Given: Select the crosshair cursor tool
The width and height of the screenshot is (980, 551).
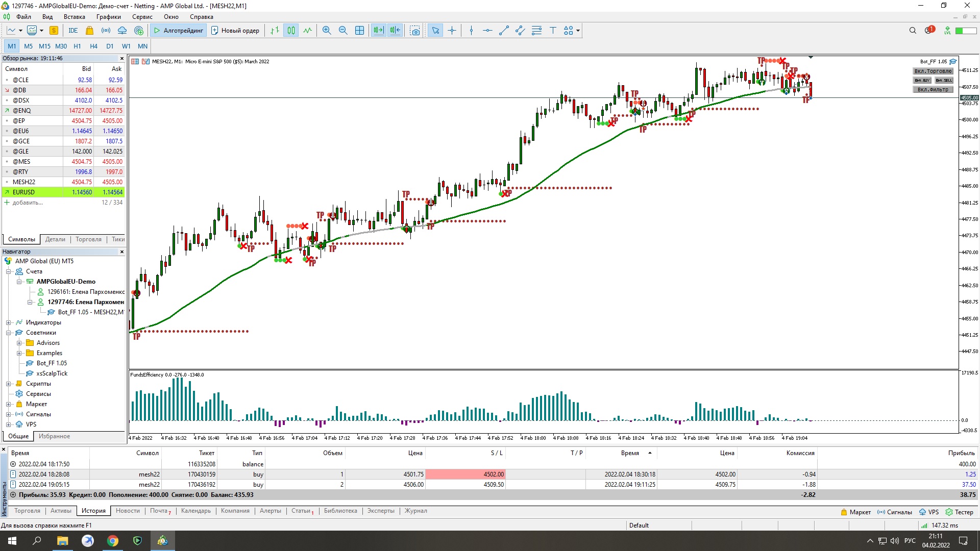Looking at the screenshot, I should (452, 31).
